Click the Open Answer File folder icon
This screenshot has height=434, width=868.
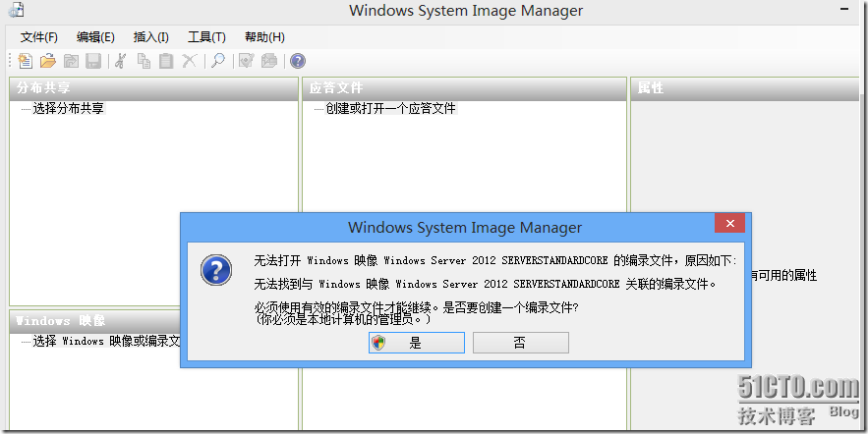(48, 61)
